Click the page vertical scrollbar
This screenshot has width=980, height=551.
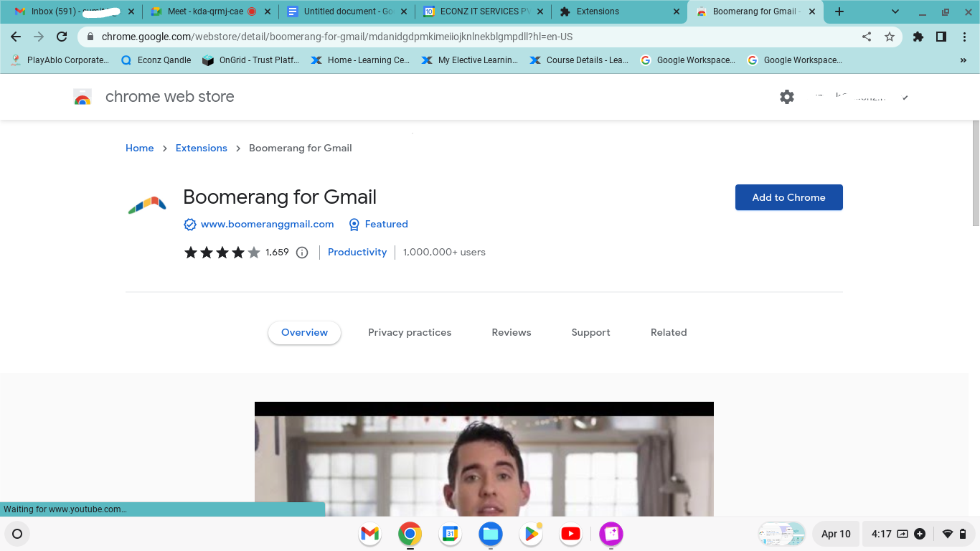(975, 174)
